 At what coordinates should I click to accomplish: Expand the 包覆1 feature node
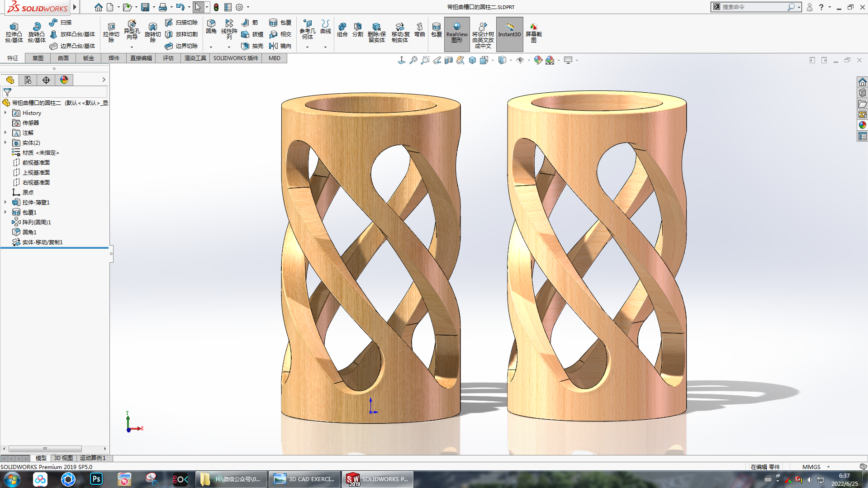[5, 213]
